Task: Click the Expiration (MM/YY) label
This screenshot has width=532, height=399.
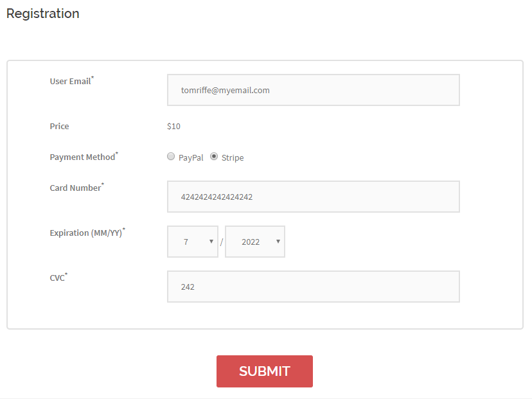Action: (x=85, y=233)
